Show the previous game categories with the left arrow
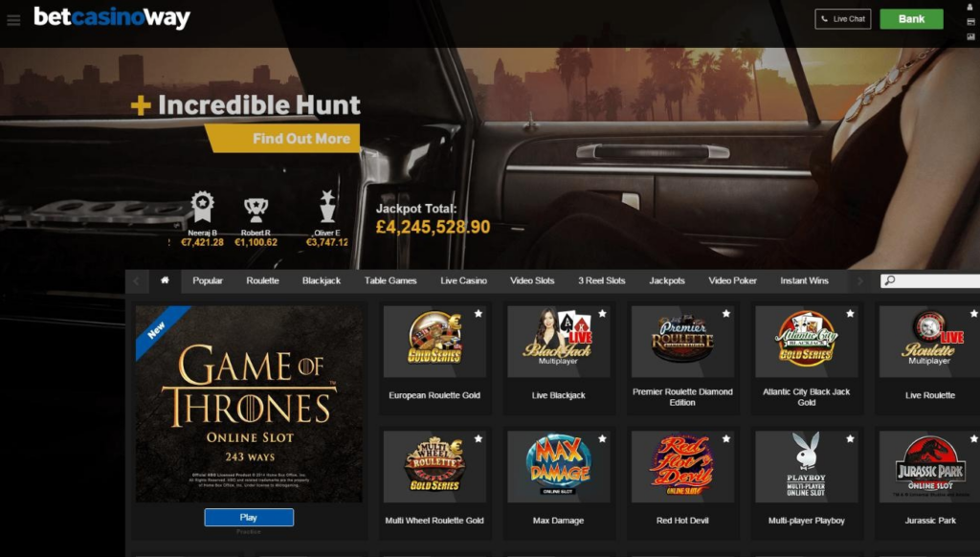The image size is (980, 557). click(136, 281)
